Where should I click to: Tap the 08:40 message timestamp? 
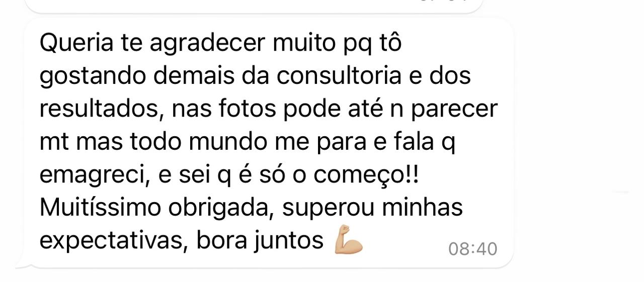pyautogui.click(x=472, y=249)
